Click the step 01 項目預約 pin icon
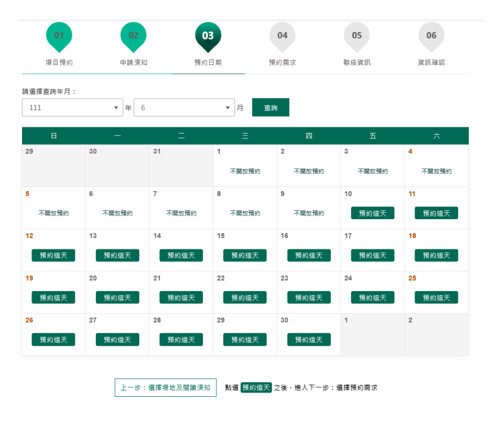 click(59, 36)
